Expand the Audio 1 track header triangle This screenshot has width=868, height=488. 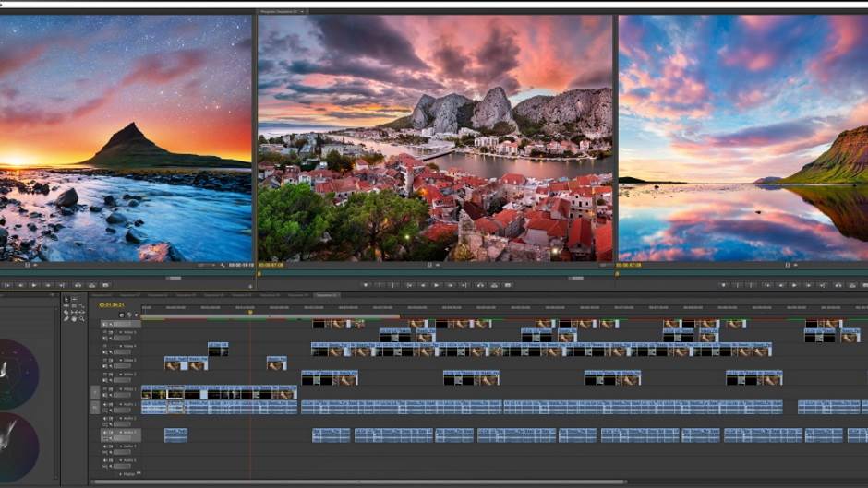click(x=118, y=405)
